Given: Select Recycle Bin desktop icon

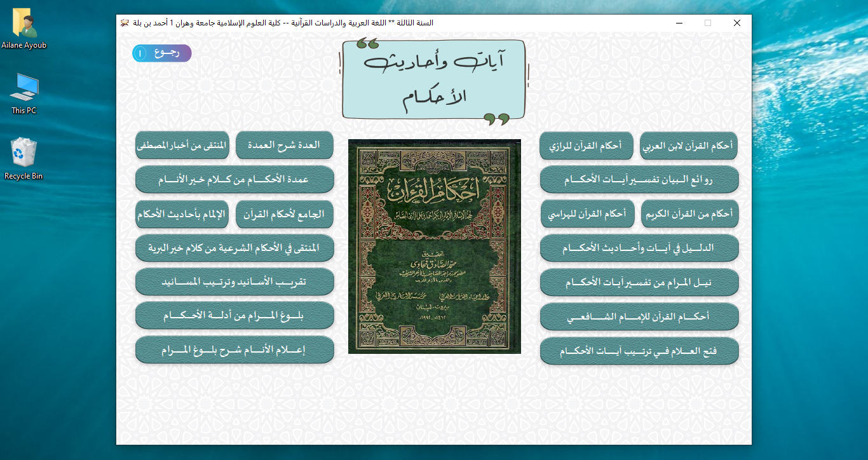Looking at the screenshot, I should (24, 159).
